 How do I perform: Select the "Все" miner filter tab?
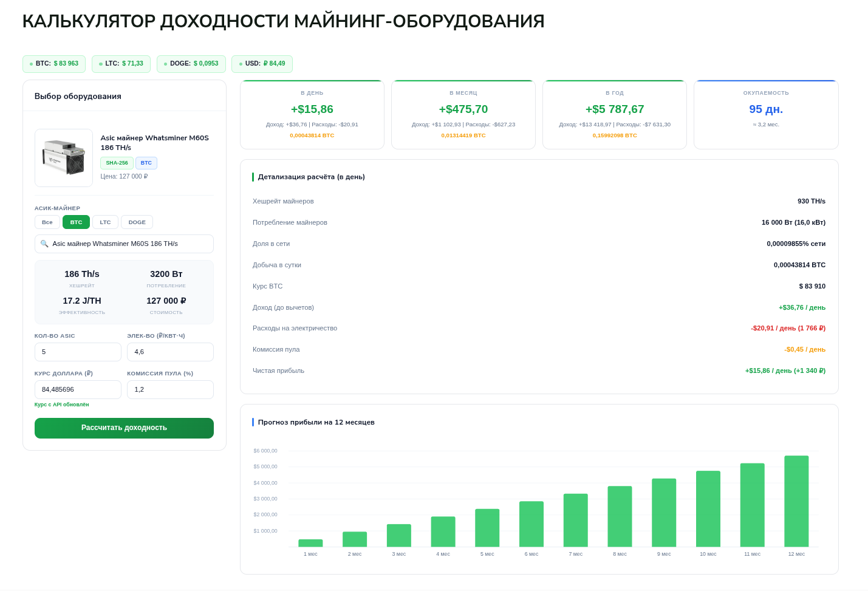click(x=47, y=222)
